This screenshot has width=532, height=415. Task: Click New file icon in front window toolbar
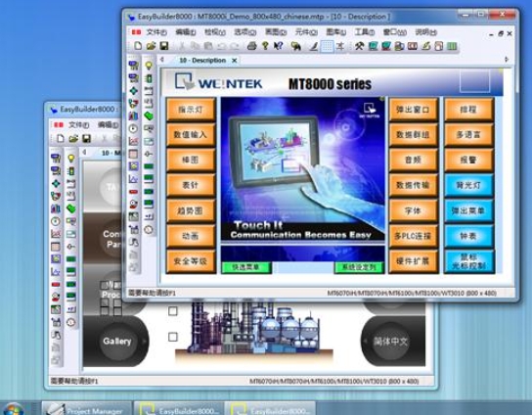138,46
